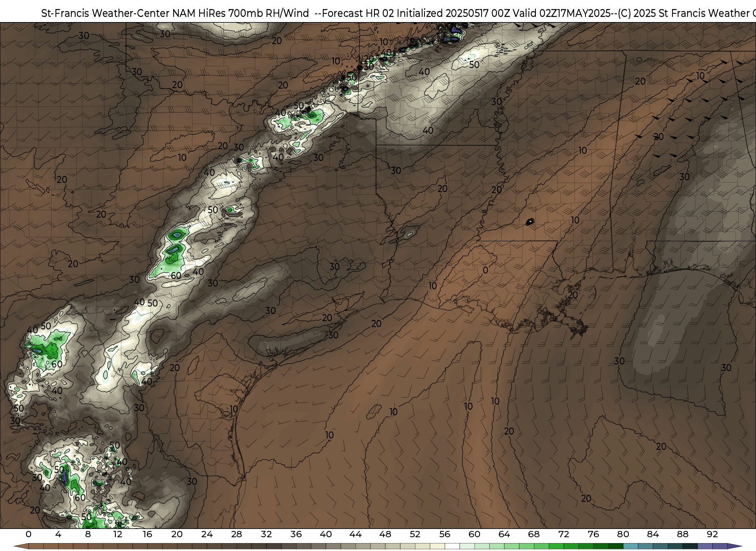Viewport: 756px width, 551px height.
Task: Click the colorbar tick label 44
Action: tap(356, 534)
